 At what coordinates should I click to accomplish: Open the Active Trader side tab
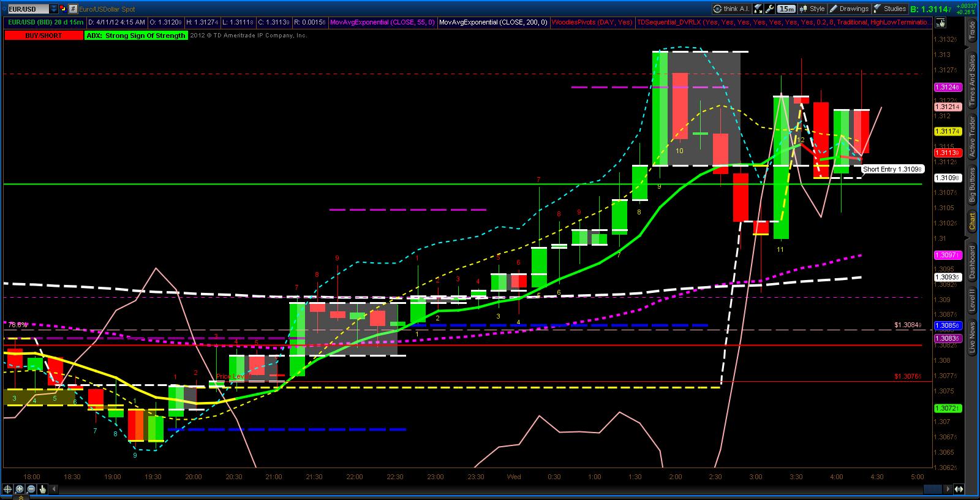(971, 136)
